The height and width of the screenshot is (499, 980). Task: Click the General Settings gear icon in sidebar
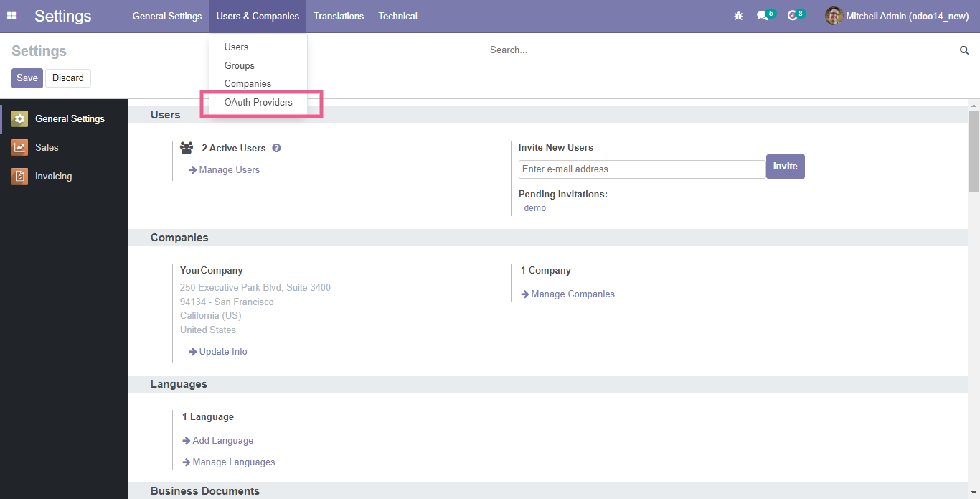20,119
